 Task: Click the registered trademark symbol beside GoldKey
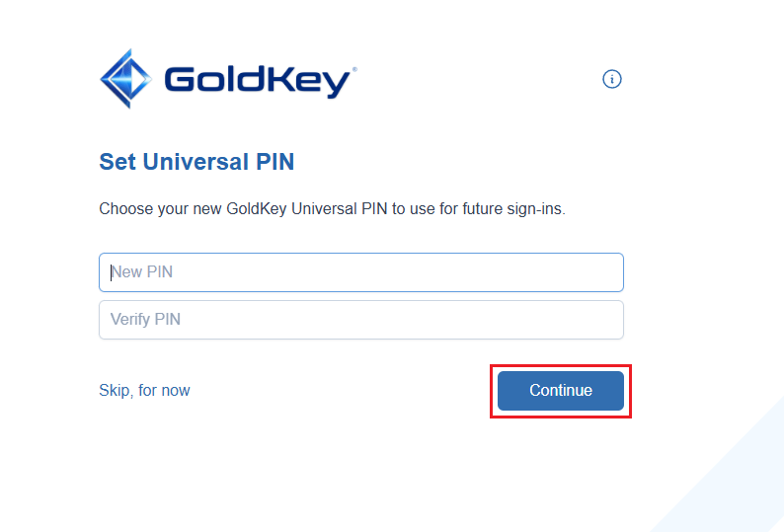tap(354, 70)
